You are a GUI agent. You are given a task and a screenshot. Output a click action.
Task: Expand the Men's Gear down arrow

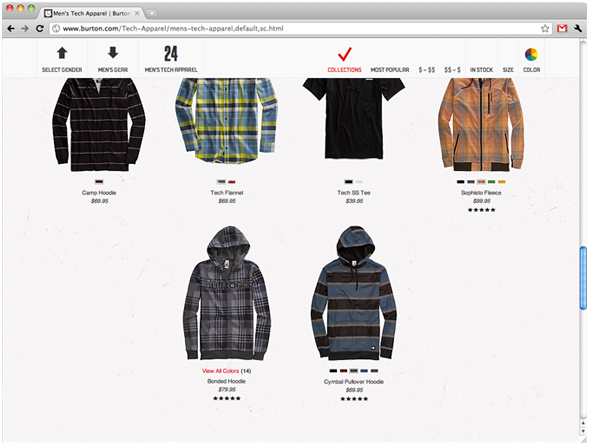(x=113, y=53)
